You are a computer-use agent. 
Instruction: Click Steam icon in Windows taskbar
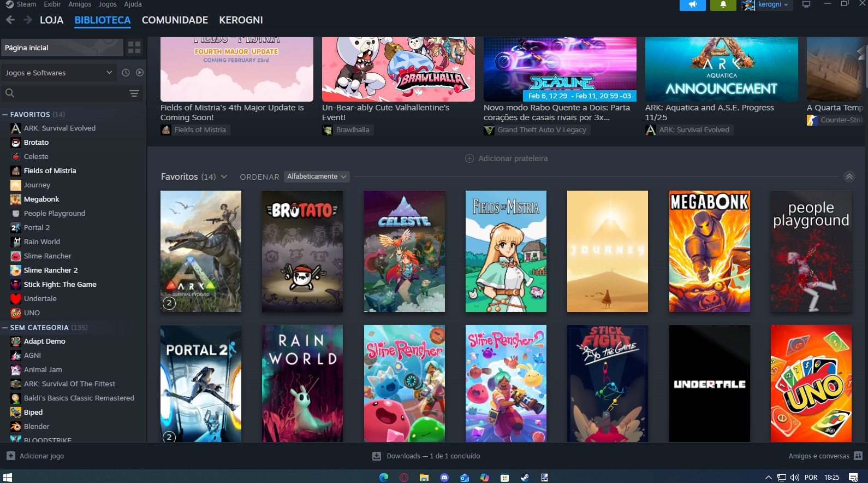[x=524, y=478]
